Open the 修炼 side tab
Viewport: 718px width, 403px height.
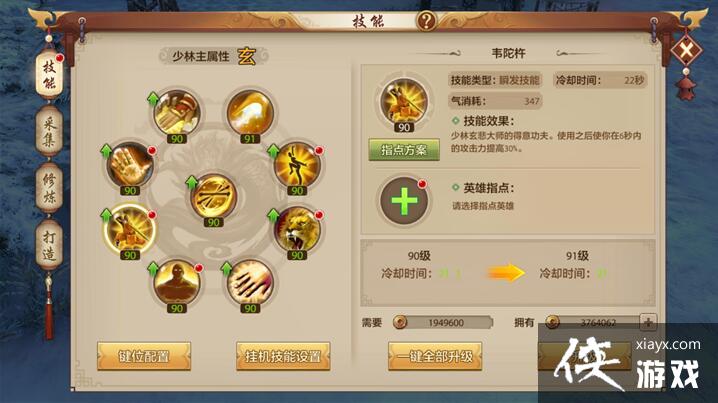(49, 188)
